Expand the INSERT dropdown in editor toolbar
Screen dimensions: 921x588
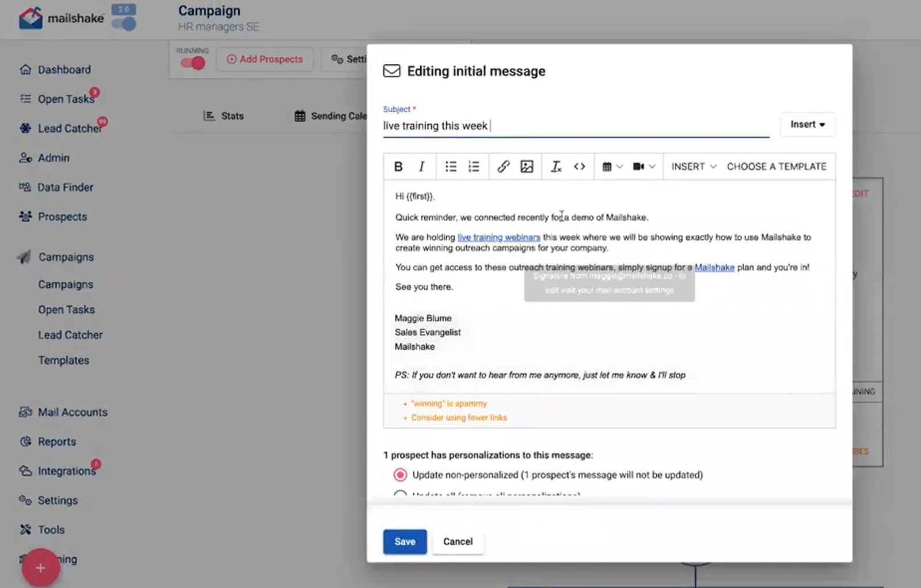(x=694, y=166)
